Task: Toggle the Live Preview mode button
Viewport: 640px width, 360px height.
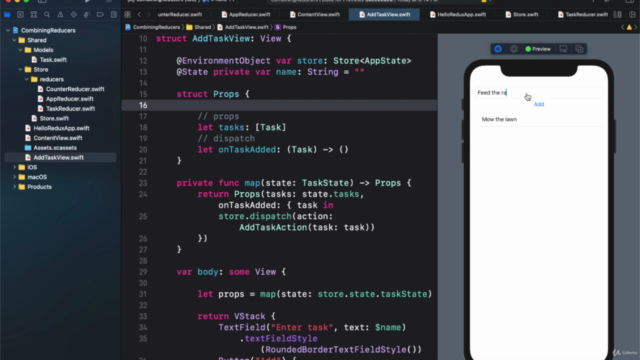Action: pos(498,49)
